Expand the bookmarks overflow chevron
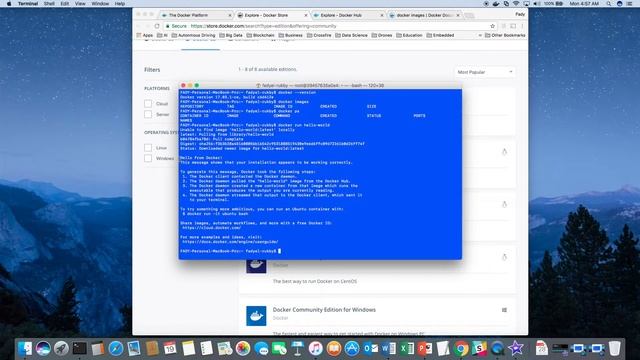 click(480, 36)
